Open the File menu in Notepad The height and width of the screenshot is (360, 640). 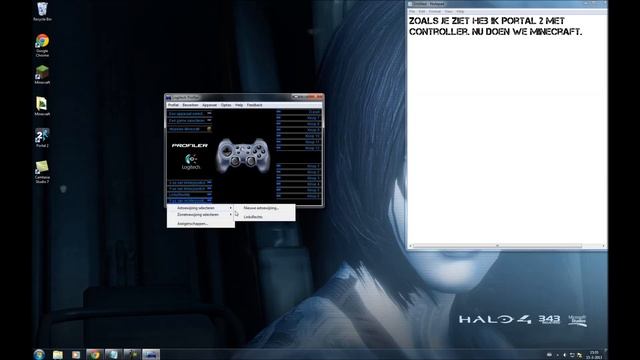[412, 11]
